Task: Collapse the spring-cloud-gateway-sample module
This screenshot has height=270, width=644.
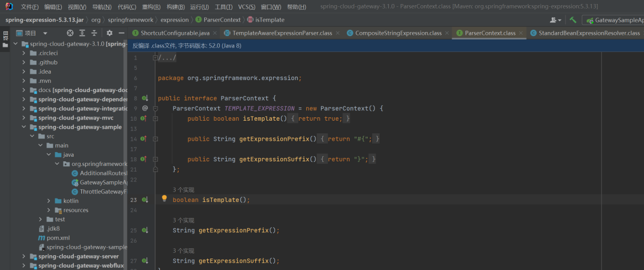Action: (x=24, y=127)
